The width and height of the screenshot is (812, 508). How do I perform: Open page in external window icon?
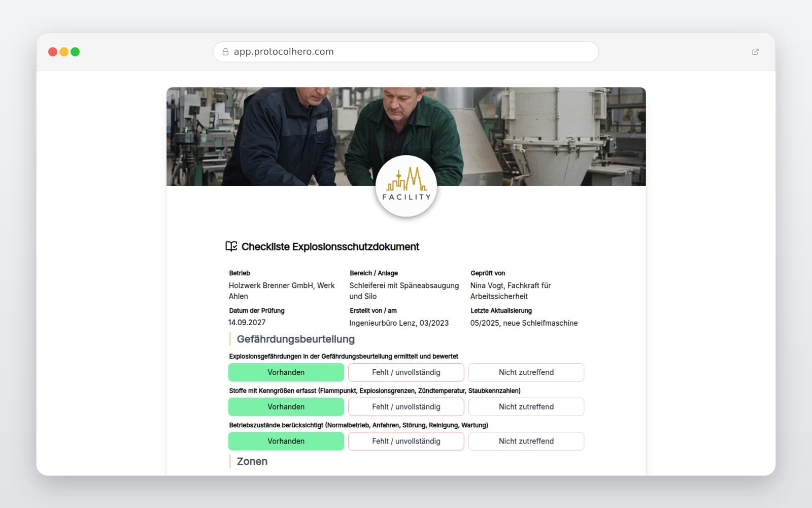(755, 52)
